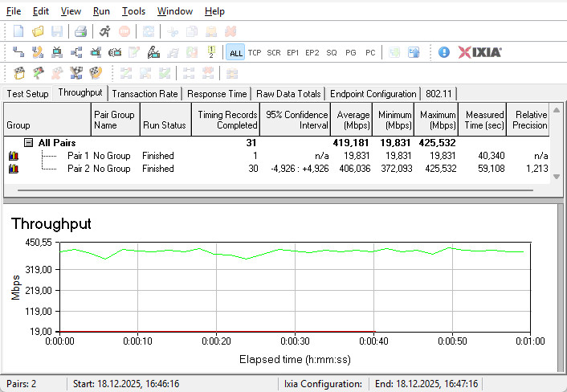Click the Add Pair icon in the second toolbar
The height and width of the screenshot is (392, 567).
pyautogui.click(x=18, y=52)
